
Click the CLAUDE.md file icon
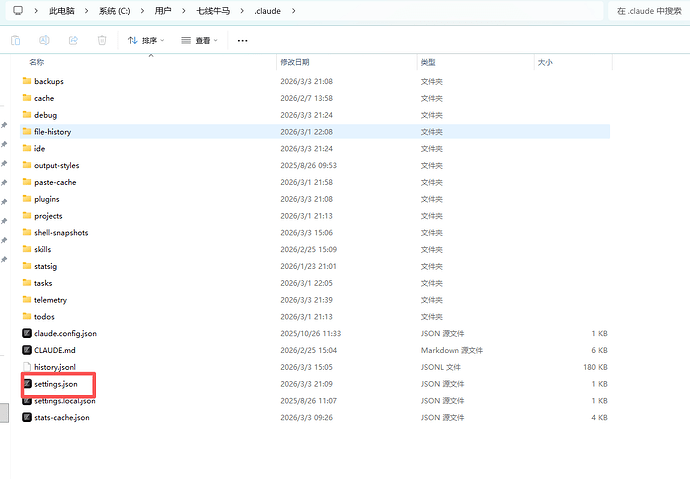coord(27,350)
